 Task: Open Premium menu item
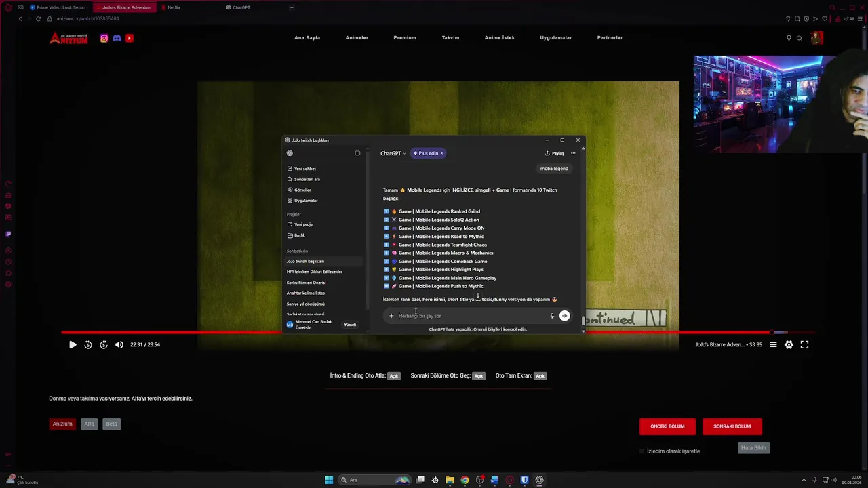click(405, 38)
